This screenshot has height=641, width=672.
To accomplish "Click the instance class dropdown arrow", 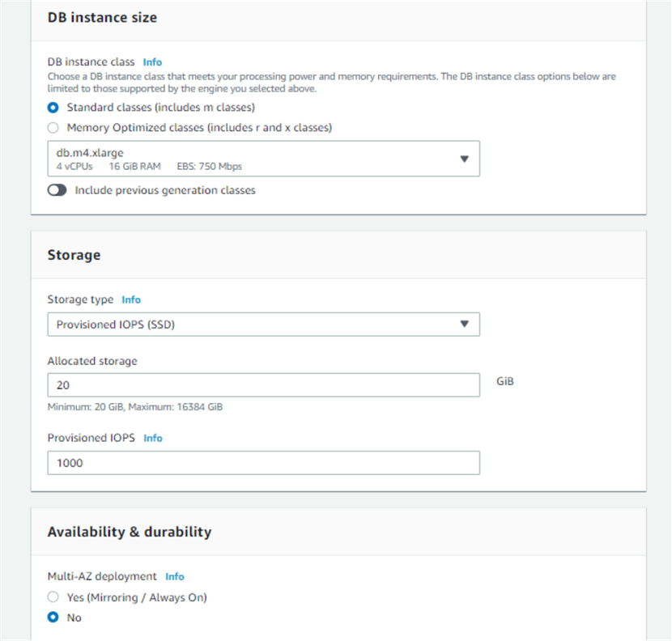I will click(x=464, y=159).
